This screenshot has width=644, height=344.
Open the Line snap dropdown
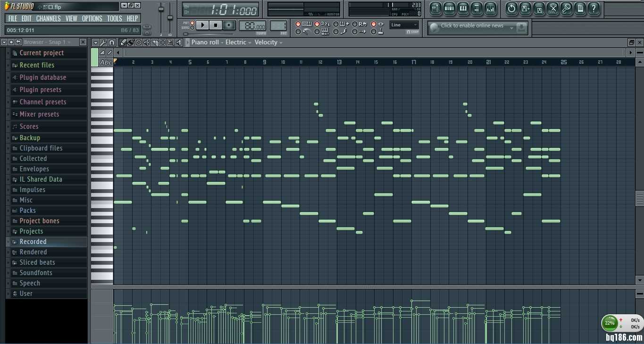(x=404, y=25)
